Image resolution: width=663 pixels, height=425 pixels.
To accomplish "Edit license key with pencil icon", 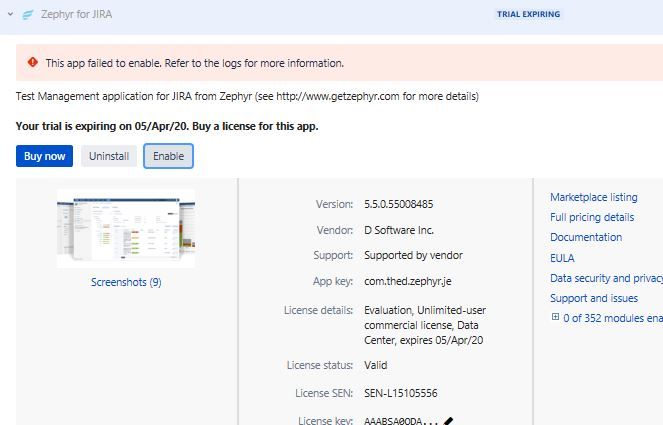I will coord(448,421).
